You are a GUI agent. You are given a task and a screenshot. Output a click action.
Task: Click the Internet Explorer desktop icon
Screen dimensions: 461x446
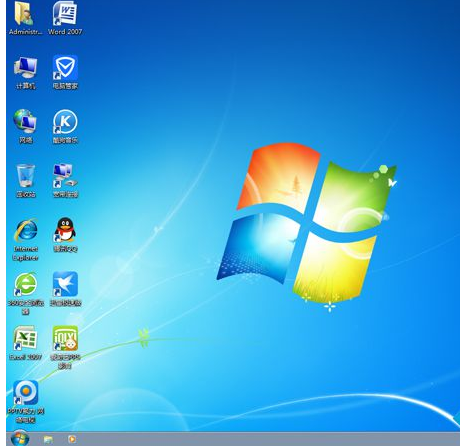tap(26, 230)
